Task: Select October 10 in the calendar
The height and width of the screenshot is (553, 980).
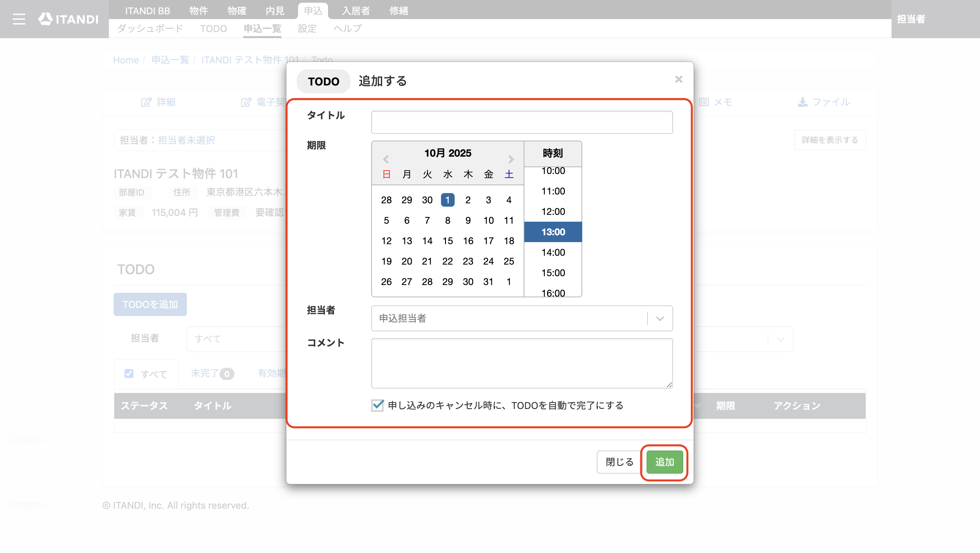Action: pos(488,220)
